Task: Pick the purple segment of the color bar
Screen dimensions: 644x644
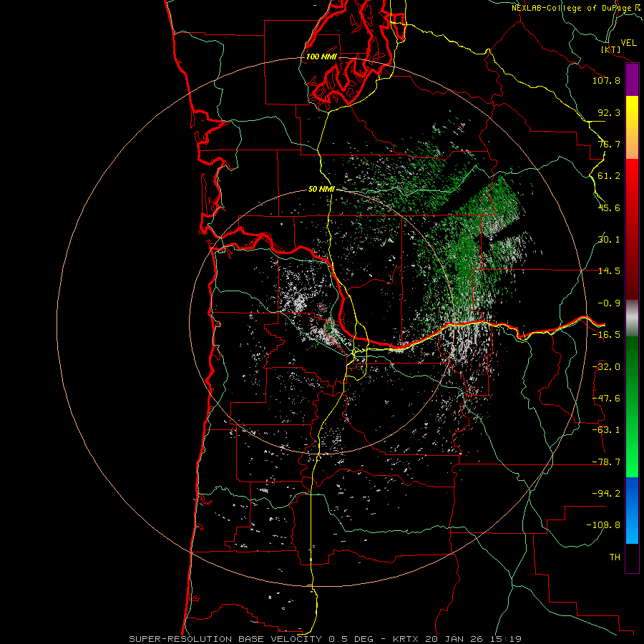Action: click(632, 80)
